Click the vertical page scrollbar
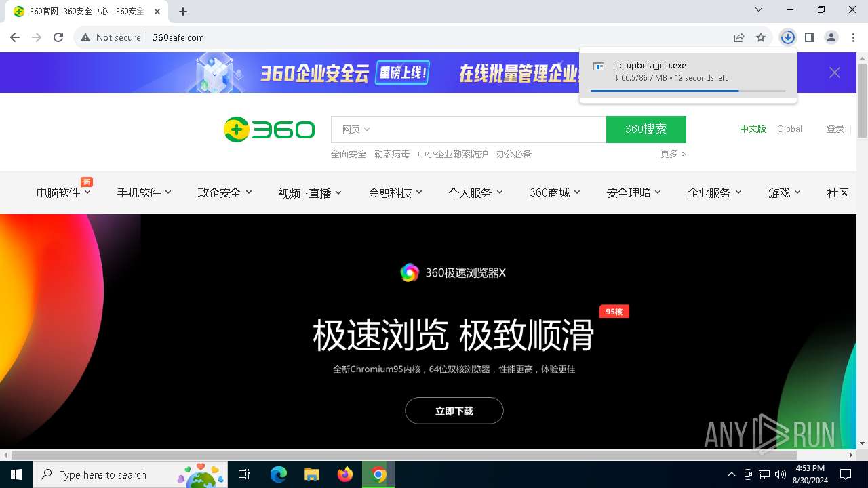 pyautogui.click(x=862, y=100)
